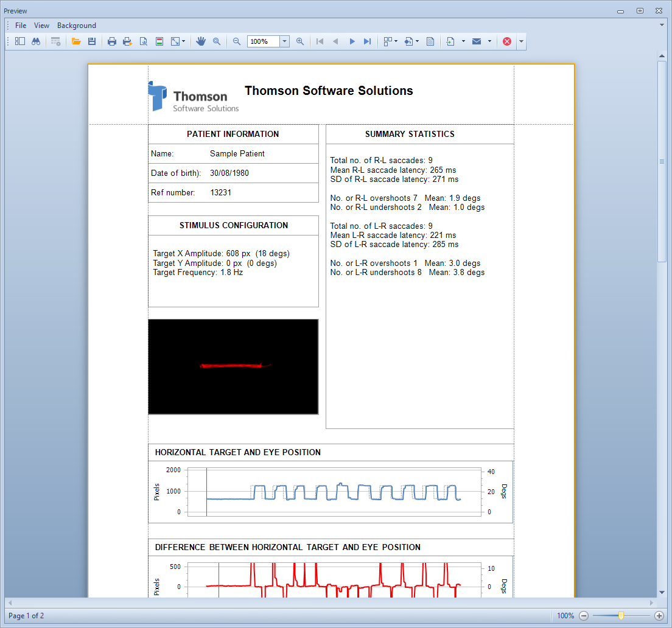Viewport: 672px width, 628px height.
Task: Click the Magnifier tool icon
Action: tap(217, 41)
